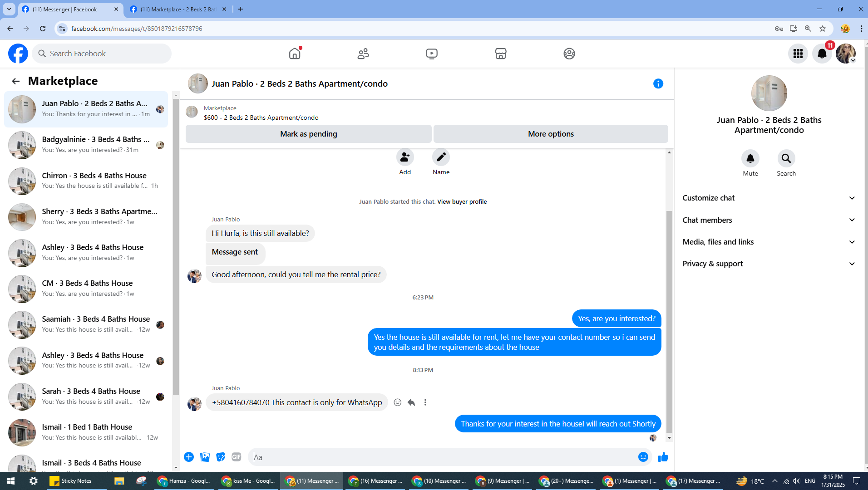Open Marketplace storefront icon in top navigation
Image resolution: width=868 pixels, height=490 pixels.
coord(501,54)
